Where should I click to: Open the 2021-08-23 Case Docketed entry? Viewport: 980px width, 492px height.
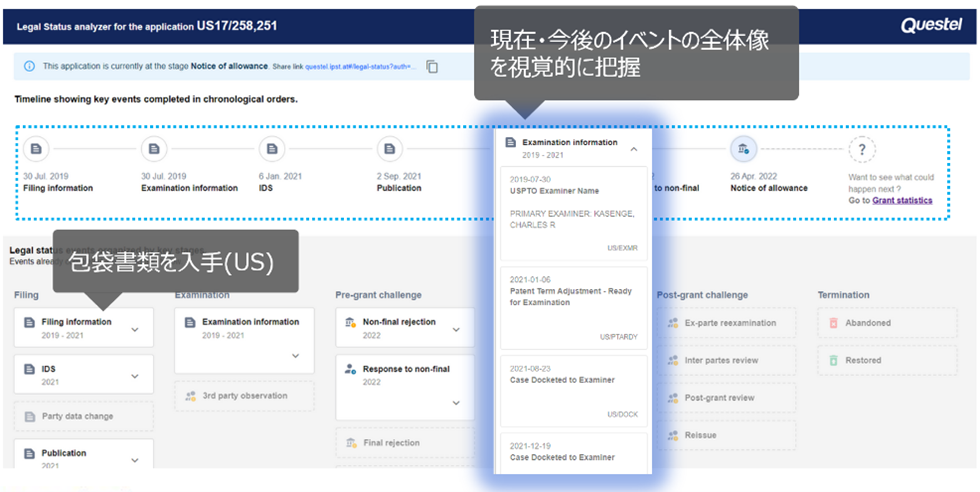coord(574,391)
